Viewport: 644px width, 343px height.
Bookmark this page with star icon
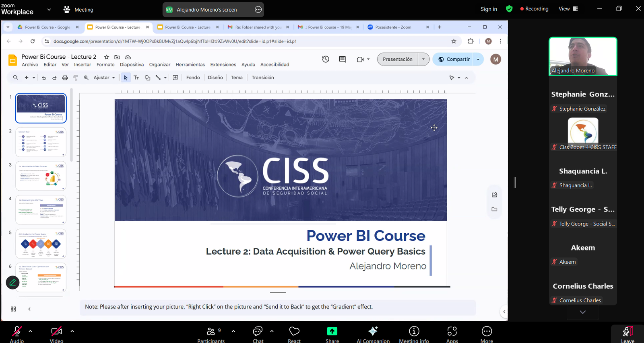454,41
